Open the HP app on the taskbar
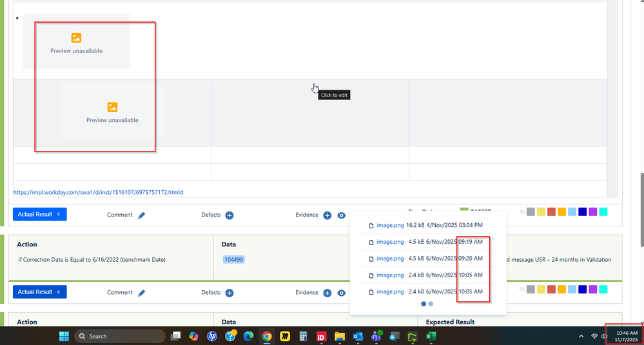Image resolution: width=644 pixels, height=345 pixels. pos(212,337)
